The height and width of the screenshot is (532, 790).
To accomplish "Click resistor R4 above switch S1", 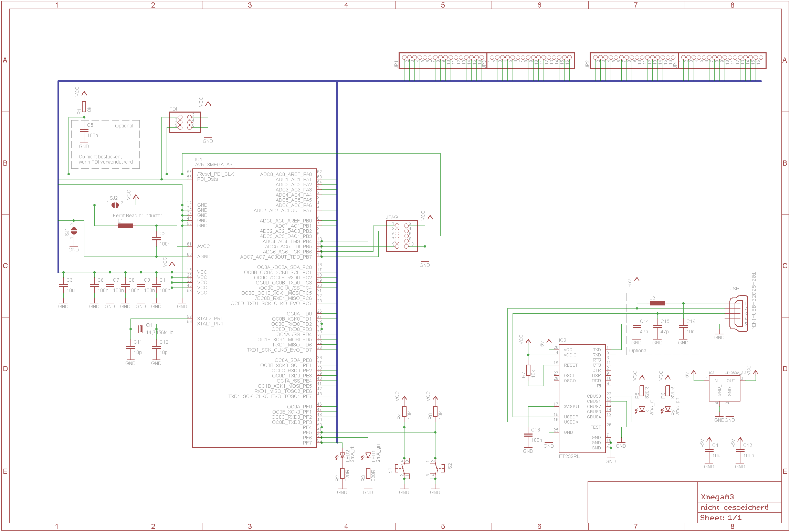I will (x=404, y=411).
